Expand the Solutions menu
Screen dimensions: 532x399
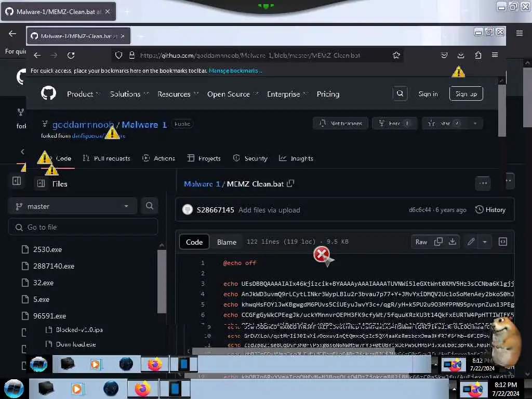pos(129,94)
